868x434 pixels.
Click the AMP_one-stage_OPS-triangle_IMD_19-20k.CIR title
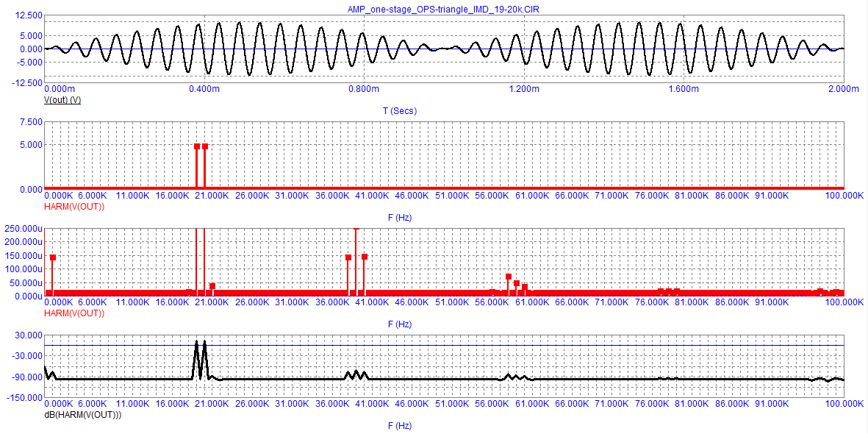click(x=443, y=8)
